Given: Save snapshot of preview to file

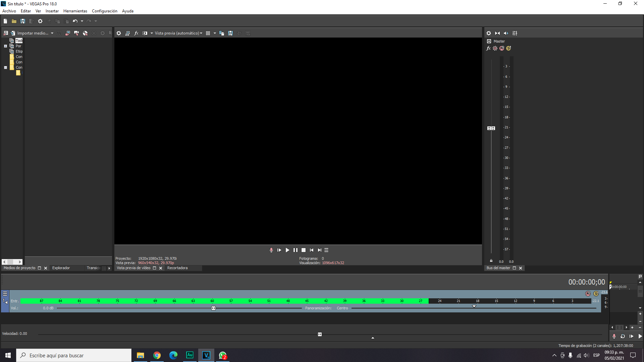Looking at the screenshot, I should point(230,33).
